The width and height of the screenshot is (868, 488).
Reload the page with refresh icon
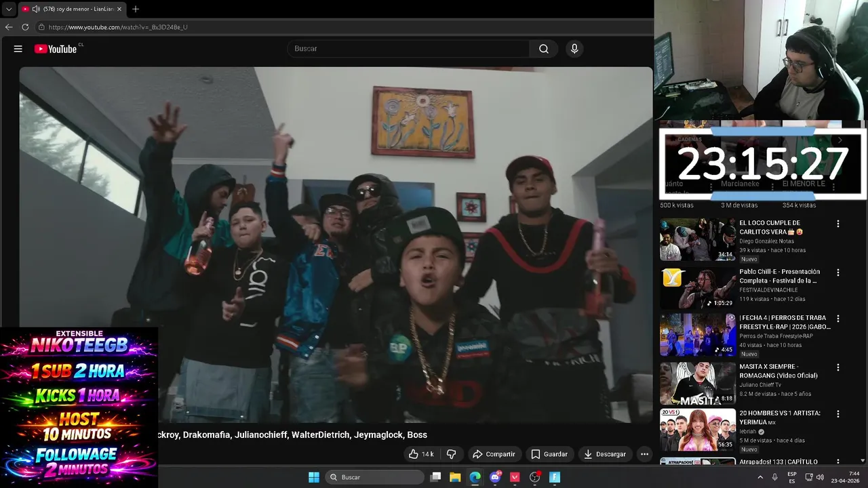point(25,27)
